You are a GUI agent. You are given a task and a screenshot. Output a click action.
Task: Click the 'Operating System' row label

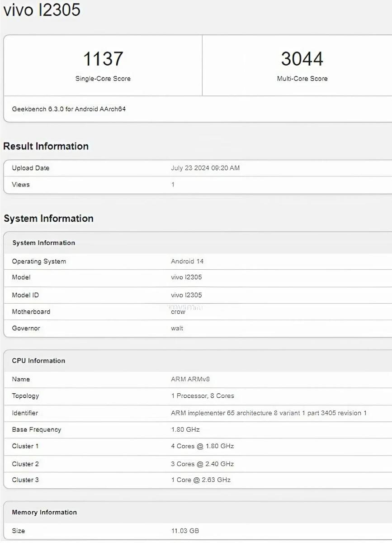(39, 262)
